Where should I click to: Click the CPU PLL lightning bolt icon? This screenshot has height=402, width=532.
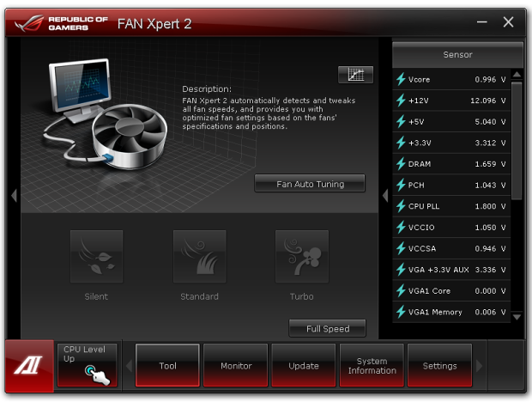(401, 206)
